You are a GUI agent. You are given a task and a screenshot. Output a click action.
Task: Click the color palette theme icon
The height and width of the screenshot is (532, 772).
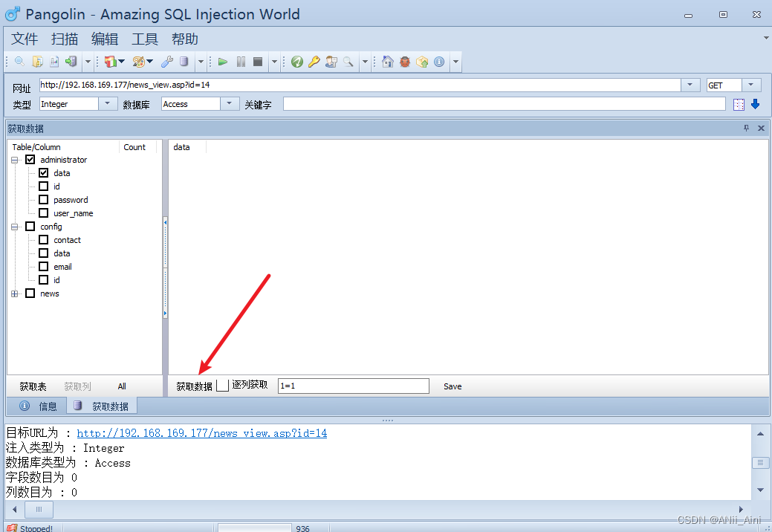click(x=139, y=62)
